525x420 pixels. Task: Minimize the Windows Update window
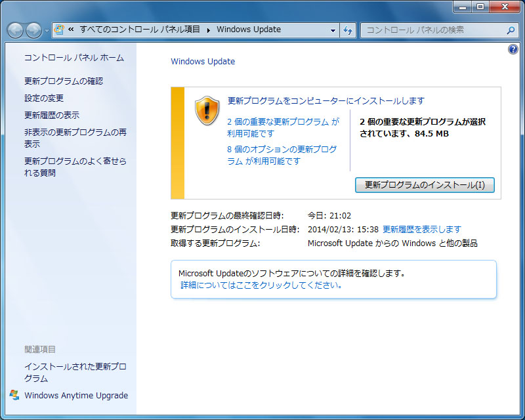click(463, 7)
